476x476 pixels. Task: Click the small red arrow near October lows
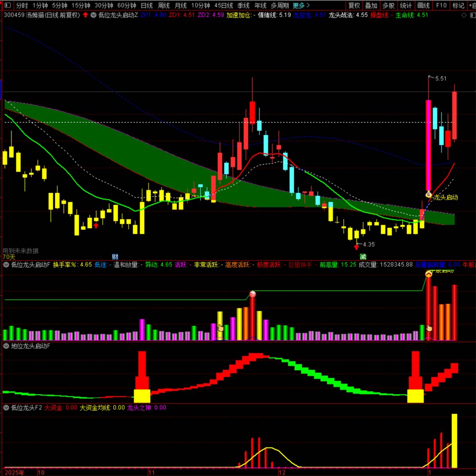tap(96, 226)
